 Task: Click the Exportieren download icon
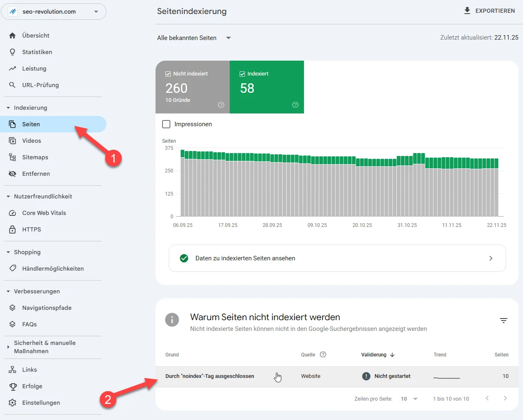click(467, 11)
